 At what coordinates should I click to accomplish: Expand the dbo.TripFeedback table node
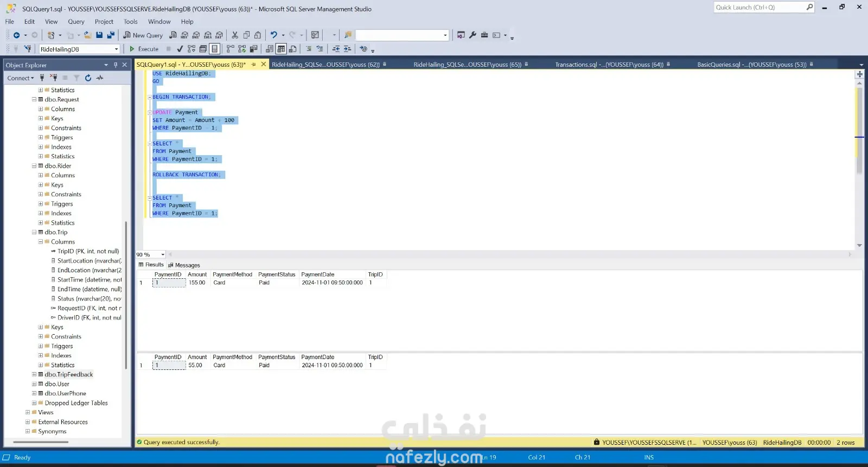point(34,374)
